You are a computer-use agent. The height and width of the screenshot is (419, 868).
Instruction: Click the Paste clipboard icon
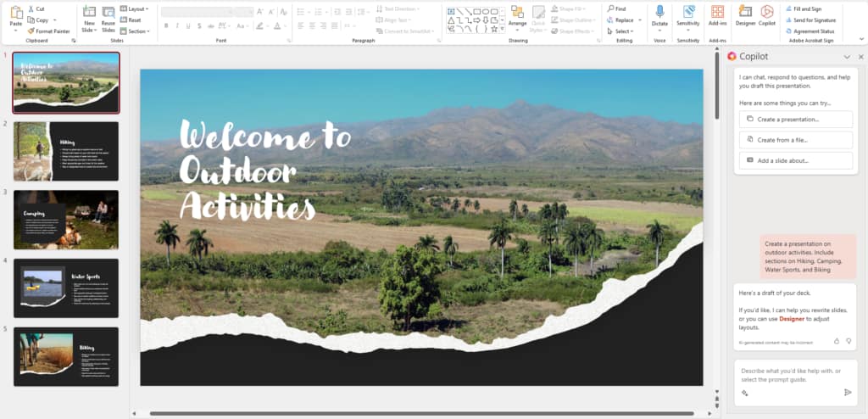pyautogui.click(x=16, y=12)
